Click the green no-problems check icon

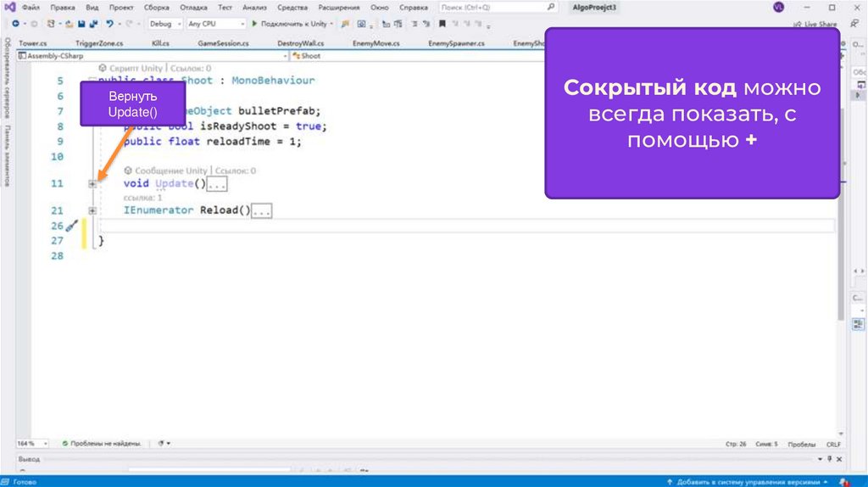pyautogui.click(x=64, y=443)
